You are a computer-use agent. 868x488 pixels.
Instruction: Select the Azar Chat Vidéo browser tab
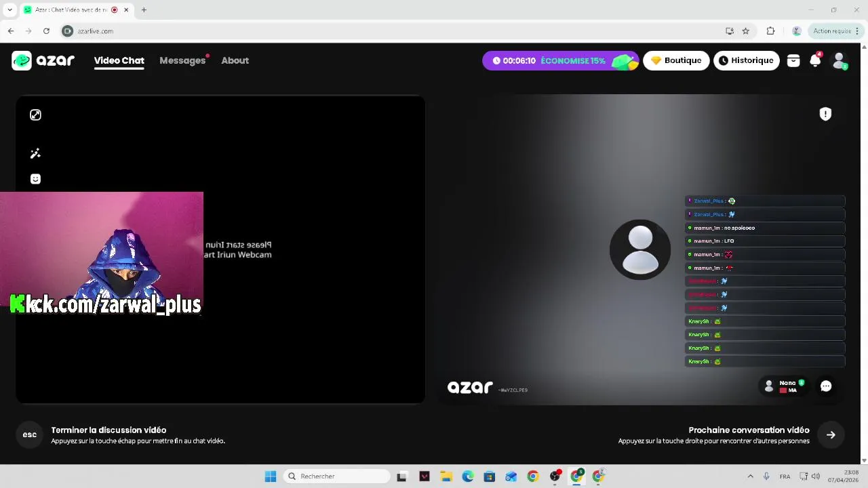[76, 10]
